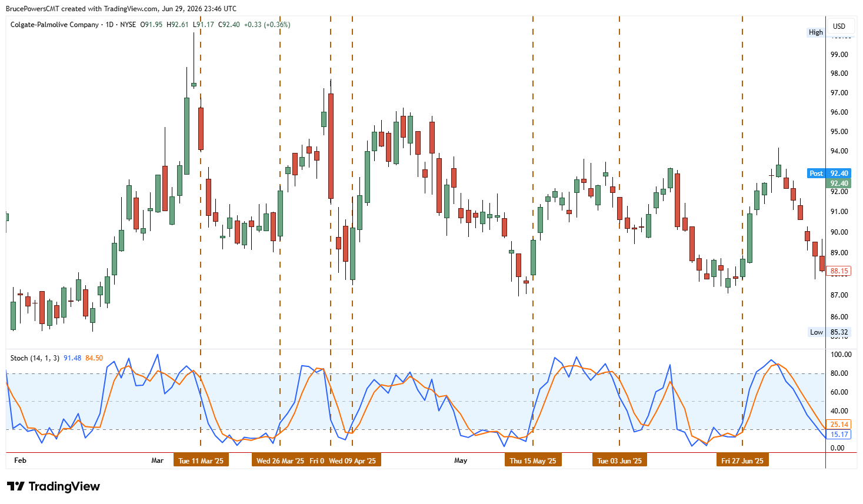
Task: Click the Feb month label on time axis
Action: [20, 460]
